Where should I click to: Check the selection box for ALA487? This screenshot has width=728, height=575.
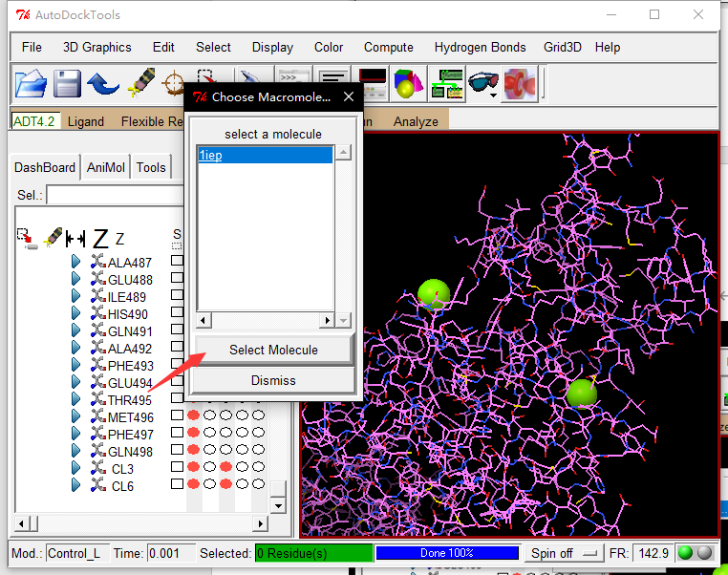177,261
